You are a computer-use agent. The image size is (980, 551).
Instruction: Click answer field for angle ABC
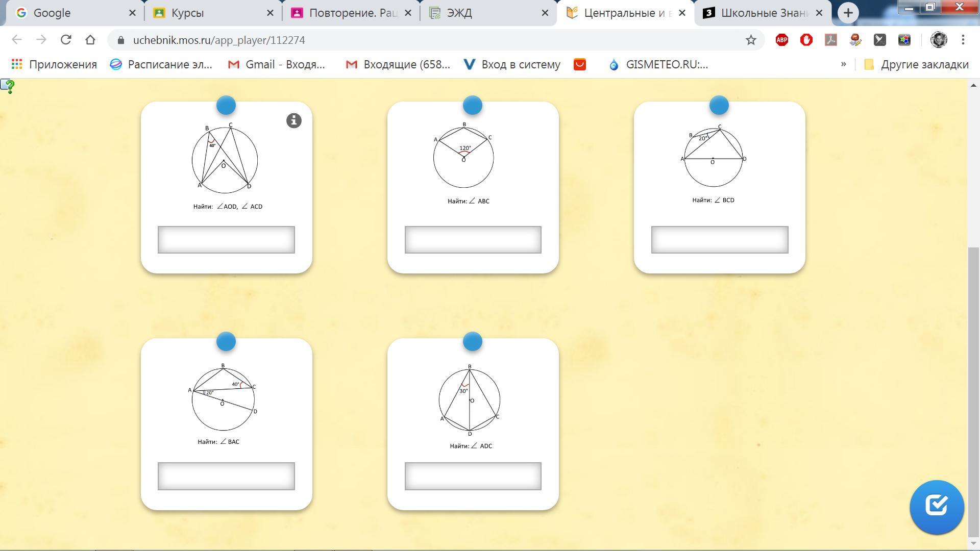pos(473,240)
